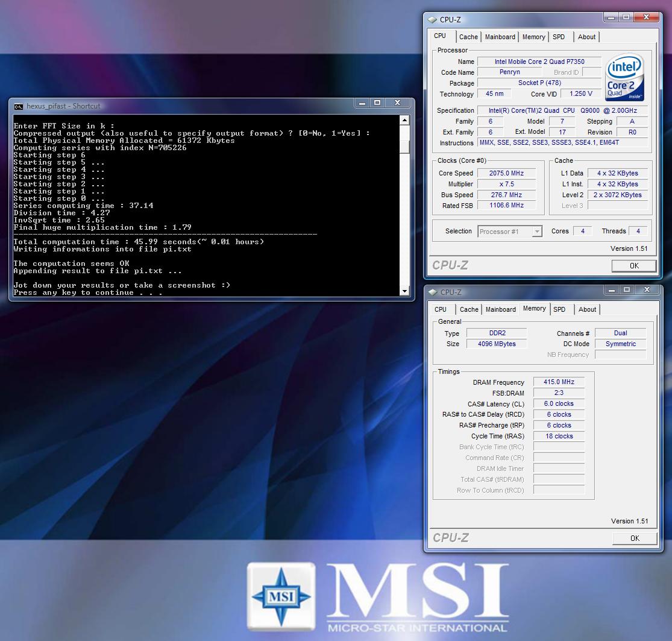Open the Processor #1 selection dropdown

coord(536,232)
